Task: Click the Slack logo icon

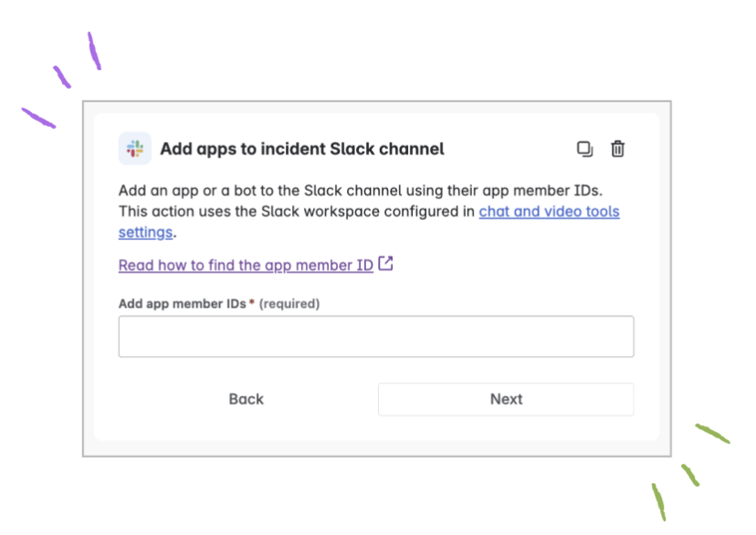Action: click(x=135, y=149)
